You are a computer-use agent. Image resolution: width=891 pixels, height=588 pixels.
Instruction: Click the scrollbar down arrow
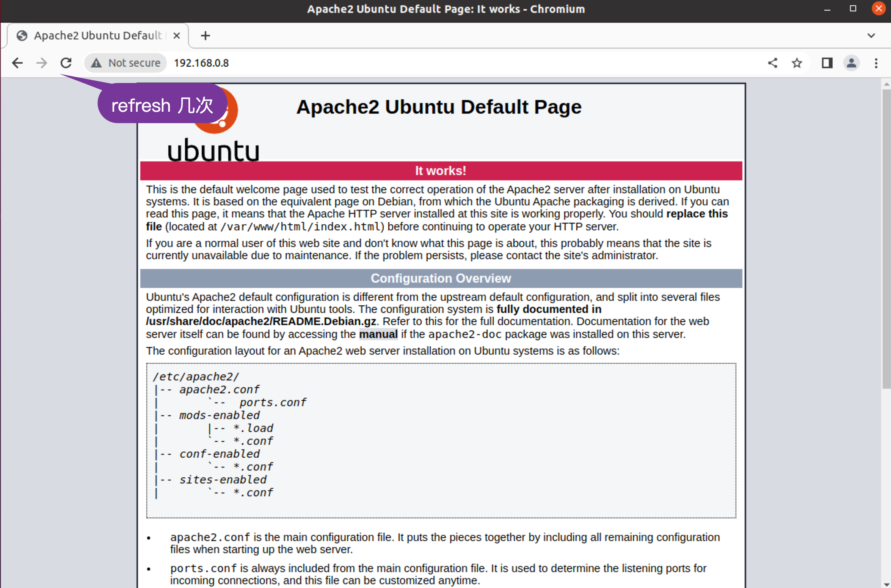click(886, 584)
